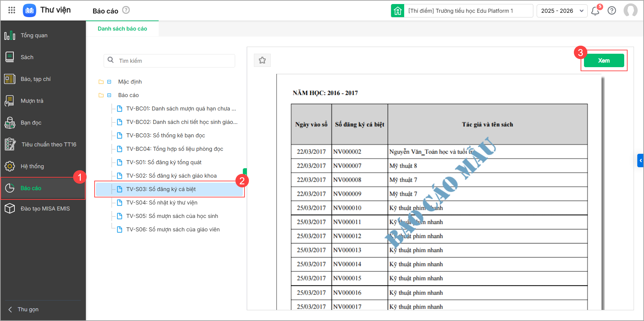Select TV-S06: Sổ mượn sách của giáo viên

pos(173,229)
